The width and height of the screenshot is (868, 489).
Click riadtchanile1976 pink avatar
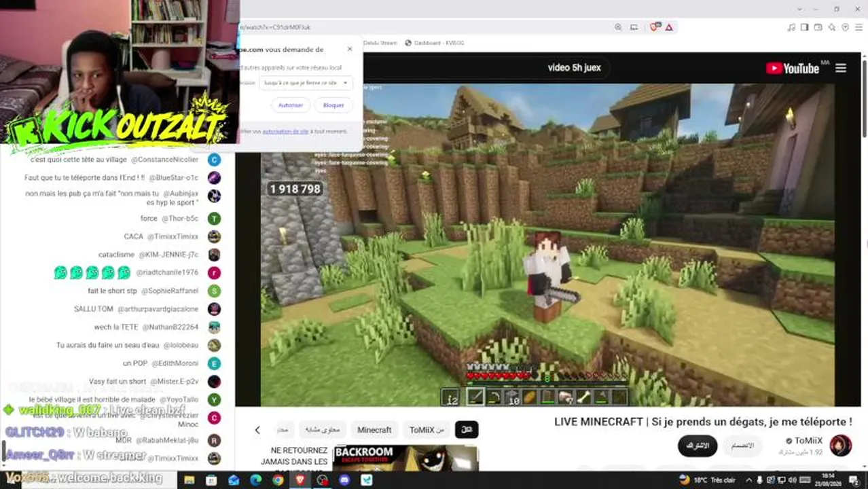click(x=214, y=273)
